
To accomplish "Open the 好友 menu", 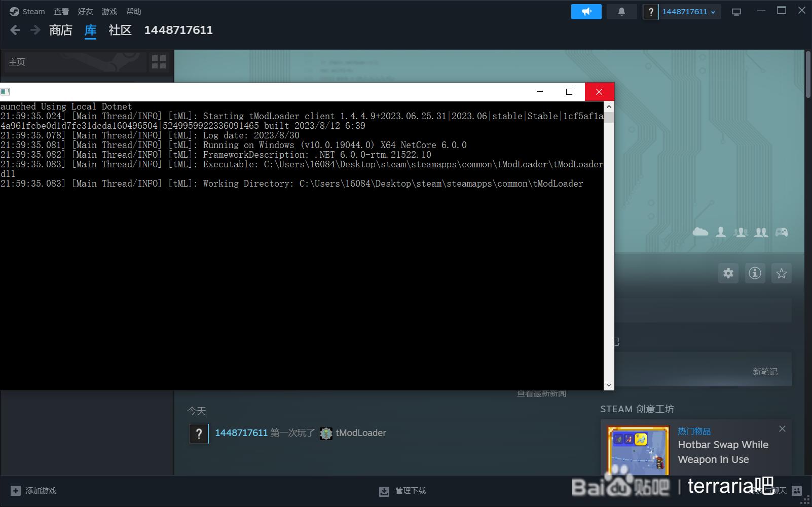I will [85, 11].
